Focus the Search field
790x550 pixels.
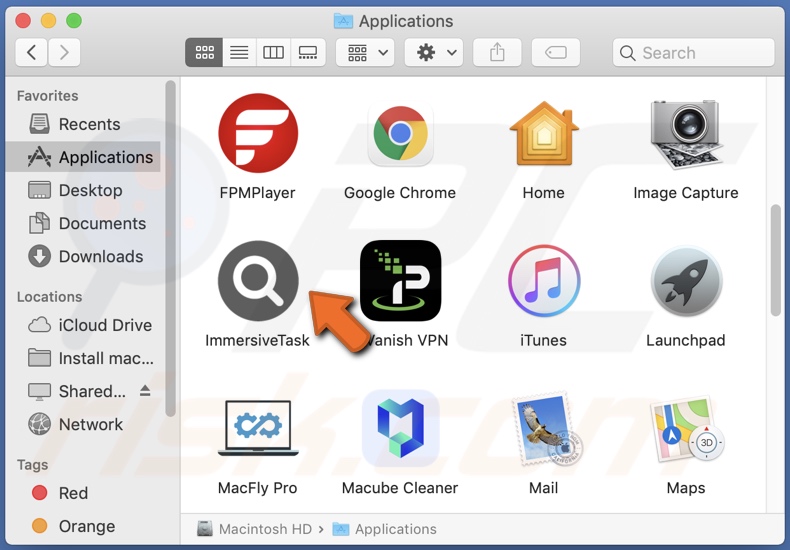693,52
